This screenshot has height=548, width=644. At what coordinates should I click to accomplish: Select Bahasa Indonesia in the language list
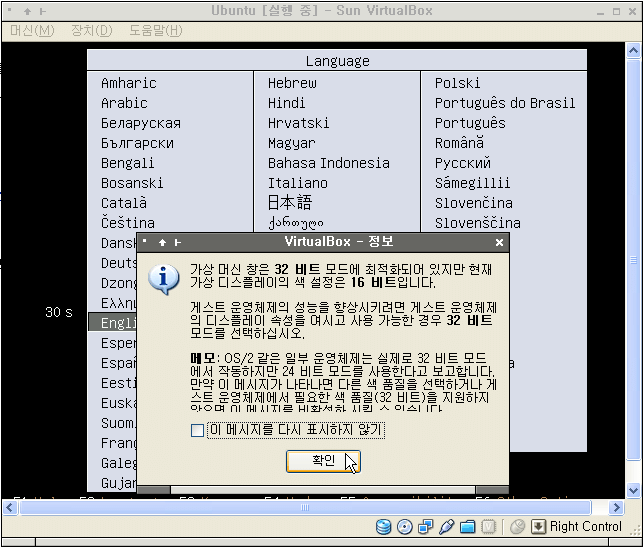[x=329, y=163]
